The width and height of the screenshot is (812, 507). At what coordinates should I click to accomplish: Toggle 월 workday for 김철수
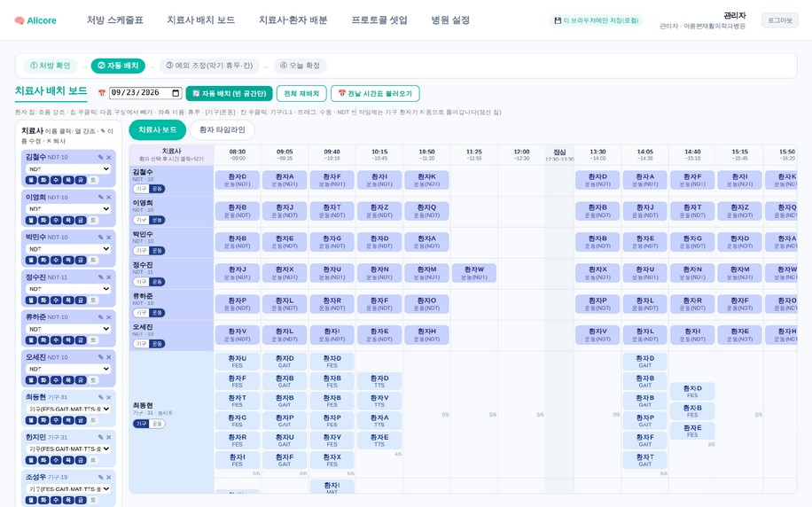click(31, 180)
